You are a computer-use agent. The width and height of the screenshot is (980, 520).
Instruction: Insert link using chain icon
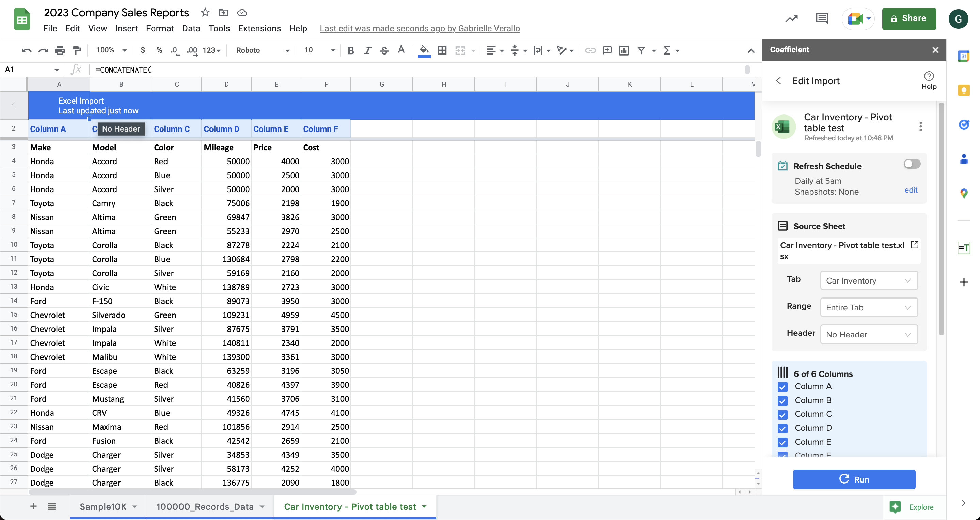tap(590, 50)
